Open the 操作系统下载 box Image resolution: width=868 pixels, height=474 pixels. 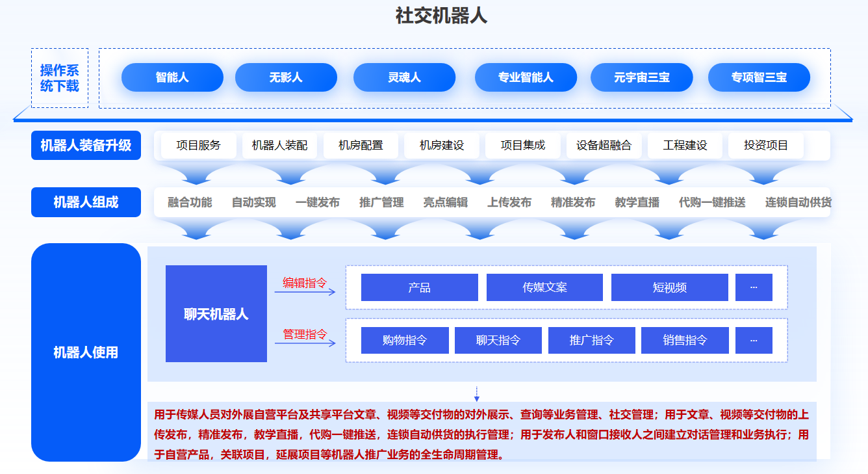click(x=60, y=78)
